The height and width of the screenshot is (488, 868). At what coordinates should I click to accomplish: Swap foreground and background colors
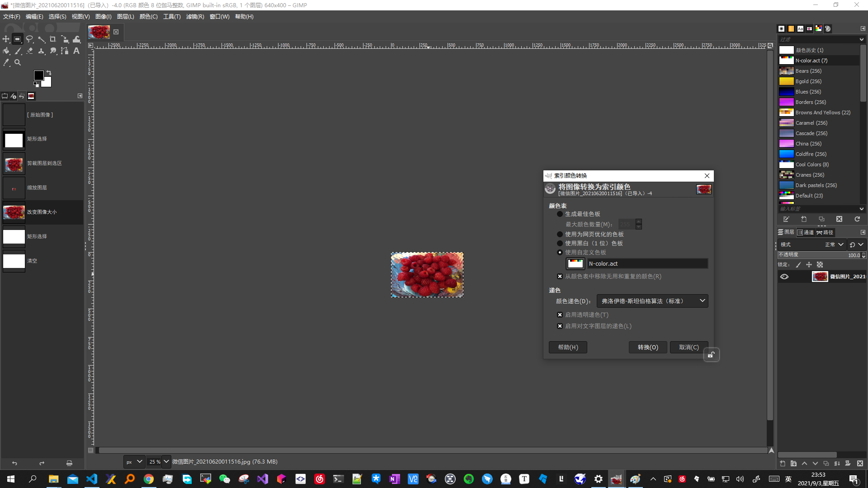tap(49, 73)
